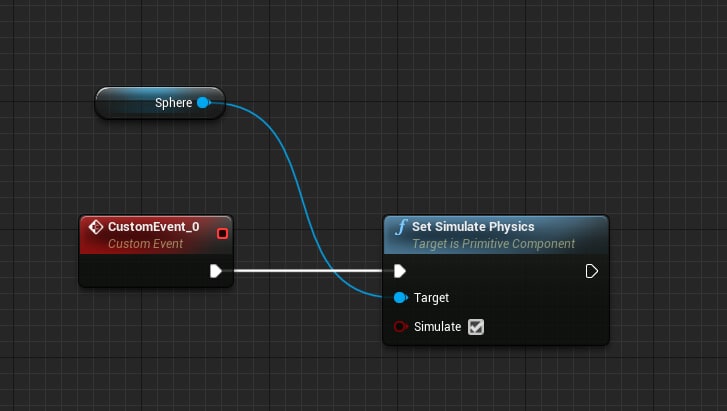Click the CustomEvent_0 diamond event icon
The height and width of the screenshot is (411, 727).
(96, 227)
